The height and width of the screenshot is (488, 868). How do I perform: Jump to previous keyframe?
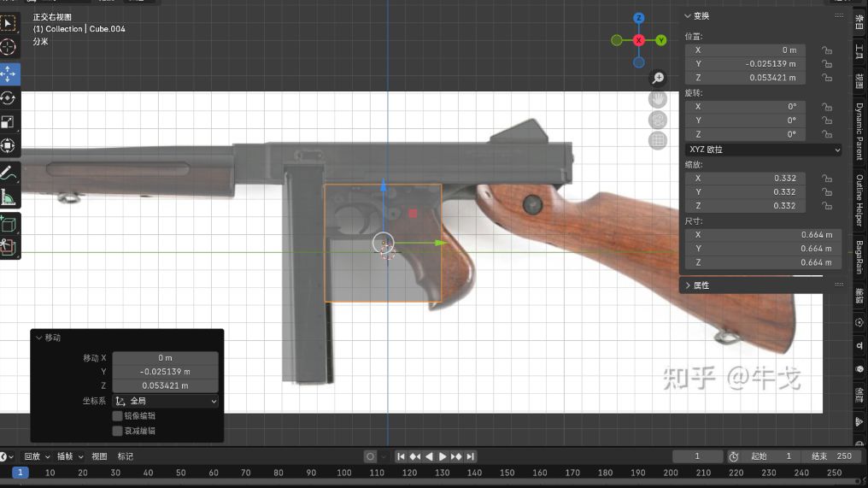point(414,456)
